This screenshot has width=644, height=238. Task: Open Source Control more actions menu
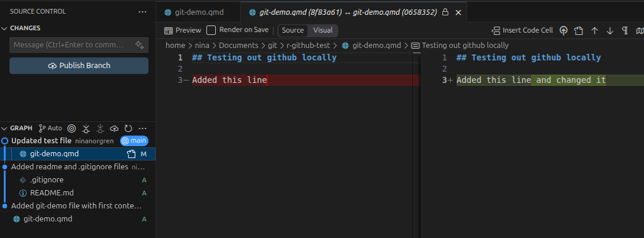pyautogui.click(x=143, y=12)
